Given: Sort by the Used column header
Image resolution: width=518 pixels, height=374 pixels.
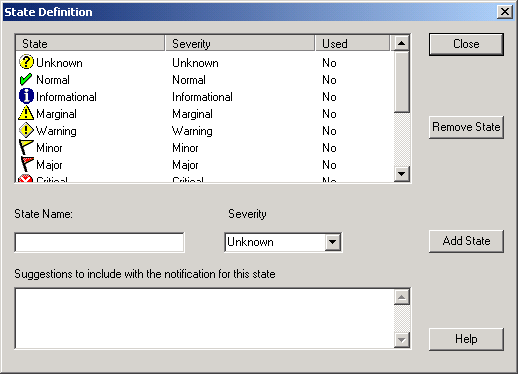Looking at the screenshot, I should (x=352, y=44).
